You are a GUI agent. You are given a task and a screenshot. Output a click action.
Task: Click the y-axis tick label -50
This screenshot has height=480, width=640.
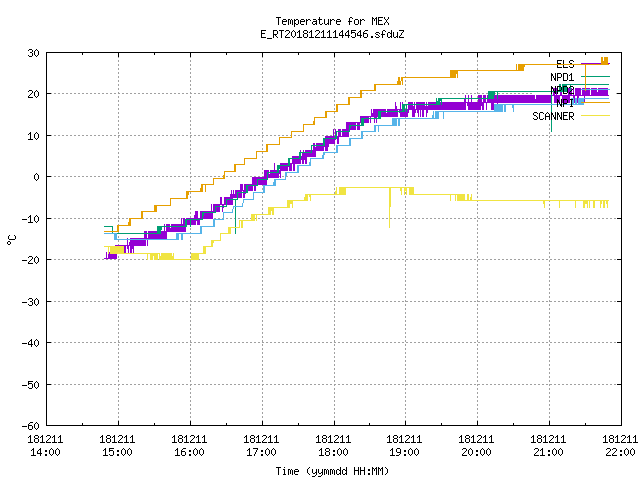point(31,385)
